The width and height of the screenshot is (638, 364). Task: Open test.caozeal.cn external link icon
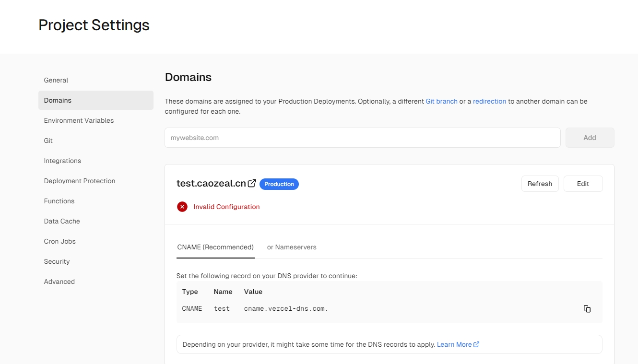point(252,184)
